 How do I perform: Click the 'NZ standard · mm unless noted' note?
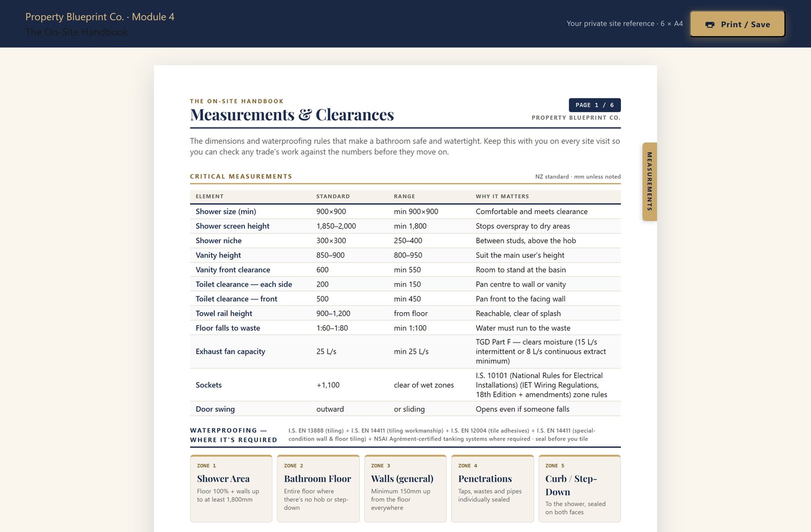[578, 177]
